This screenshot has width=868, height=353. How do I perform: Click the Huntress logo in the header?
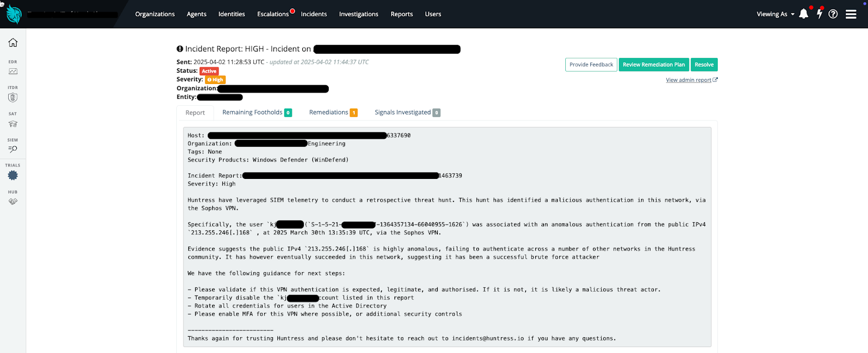pos(14,14)
